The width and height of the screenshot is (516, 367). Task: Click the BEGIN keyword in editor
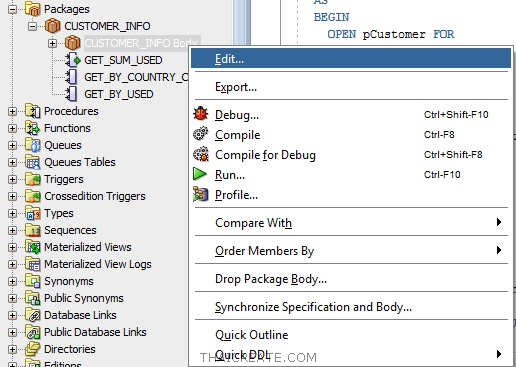click(x=331, y=17)
